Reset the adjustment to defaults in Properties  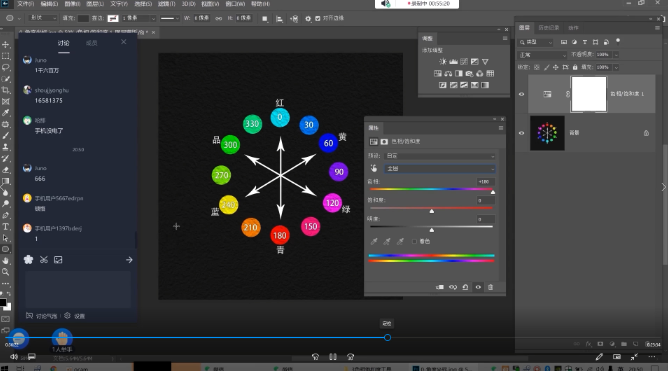[465, 287]
